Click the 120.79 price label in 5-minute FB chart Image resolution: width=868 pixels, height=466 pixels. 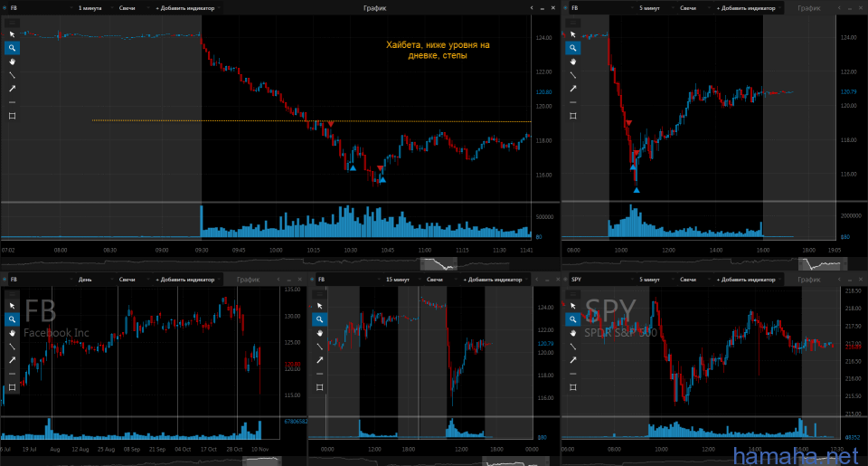pos(849,92)
